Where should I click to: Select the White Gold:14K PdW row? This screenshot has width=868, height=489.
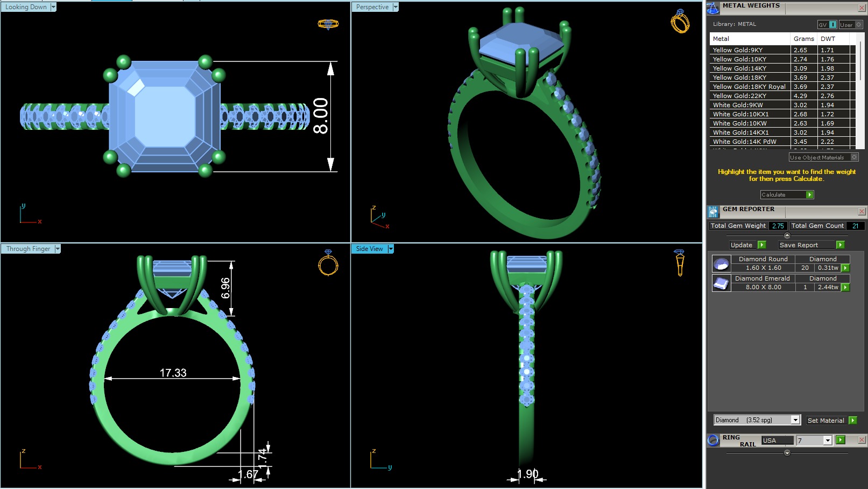pyautogui.click(x=783, y=142)
